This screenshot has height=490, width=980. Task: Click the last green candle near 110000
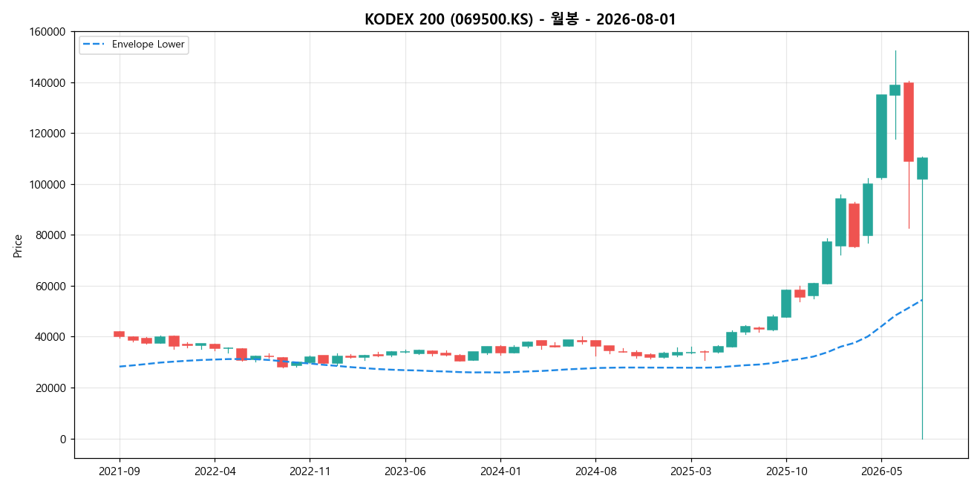tap(922, 169)
